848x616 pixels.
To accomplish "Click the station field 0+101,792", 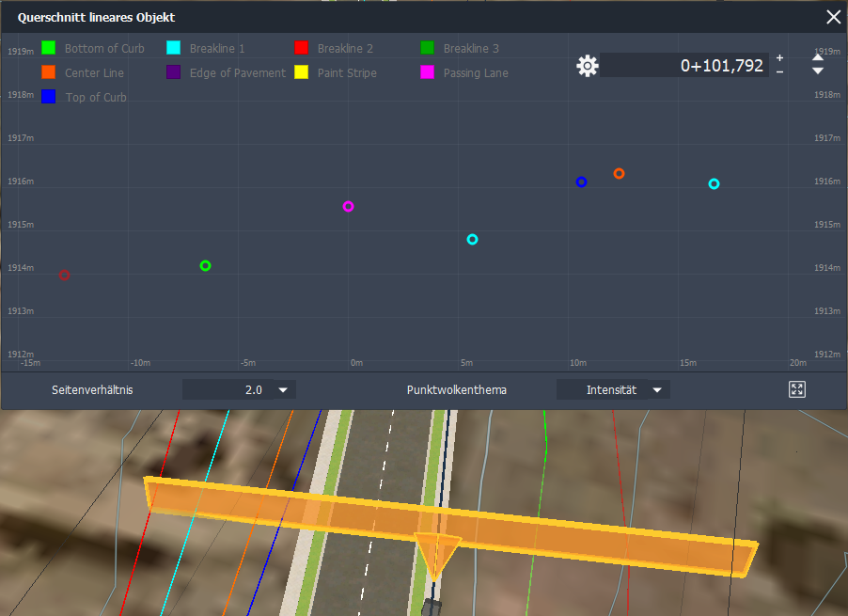I will (684, 66).
